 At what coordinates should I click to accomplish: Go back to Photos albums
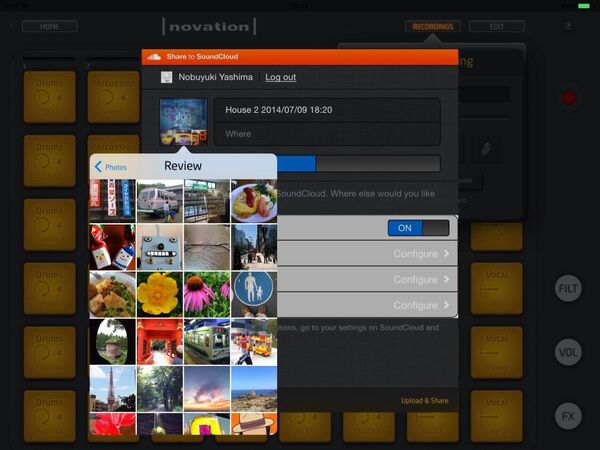111,167
